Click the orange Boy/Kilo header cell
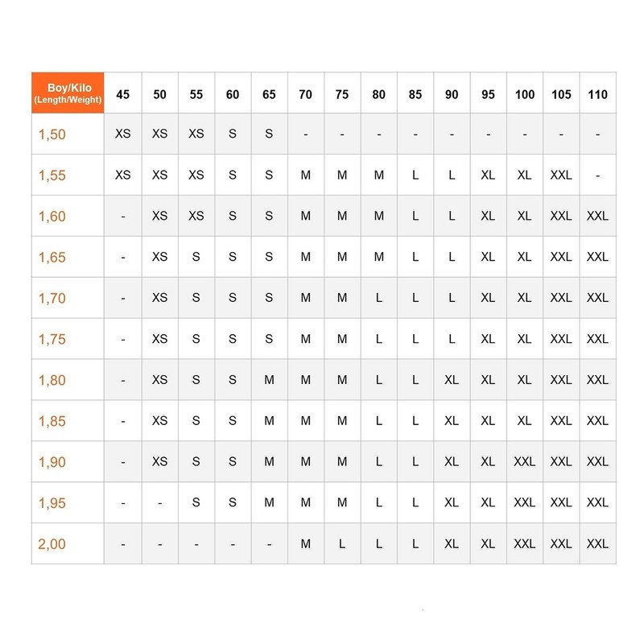The width and height of the screenshot is (644, 644). (x=67, y=93)
